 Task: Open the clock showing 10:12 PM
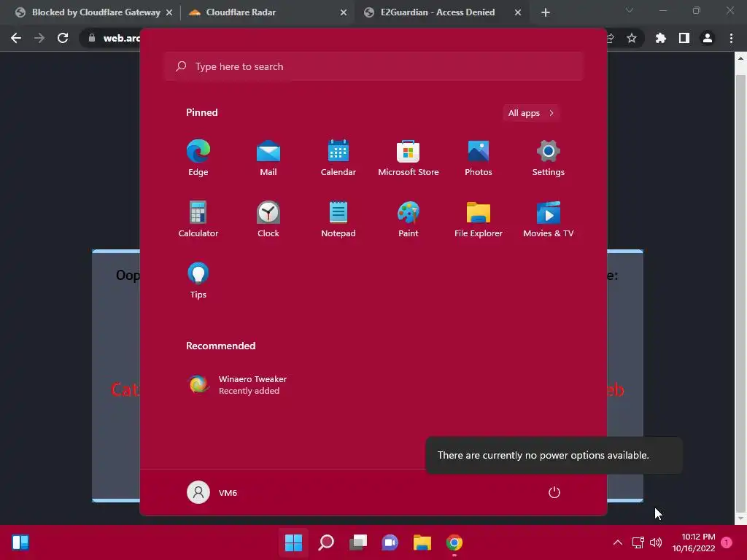click(x=694, y=542)
